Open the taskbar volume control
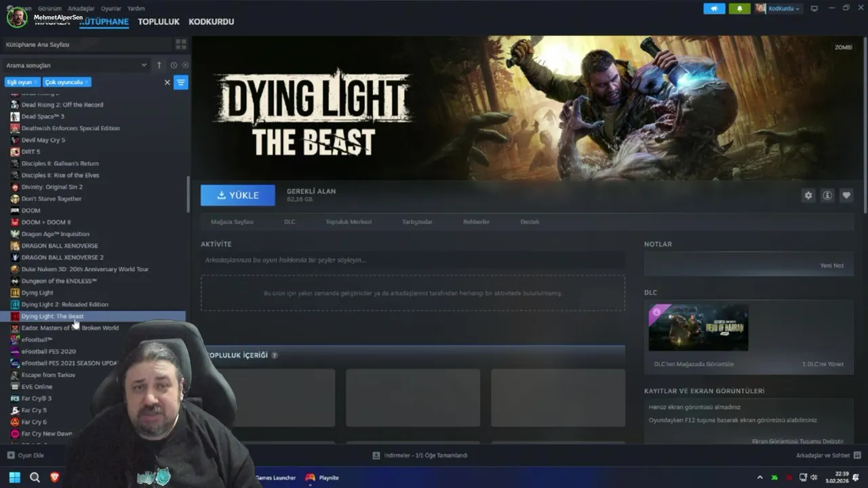This screenshot has width=868, height=488. [x=814, y=477]
